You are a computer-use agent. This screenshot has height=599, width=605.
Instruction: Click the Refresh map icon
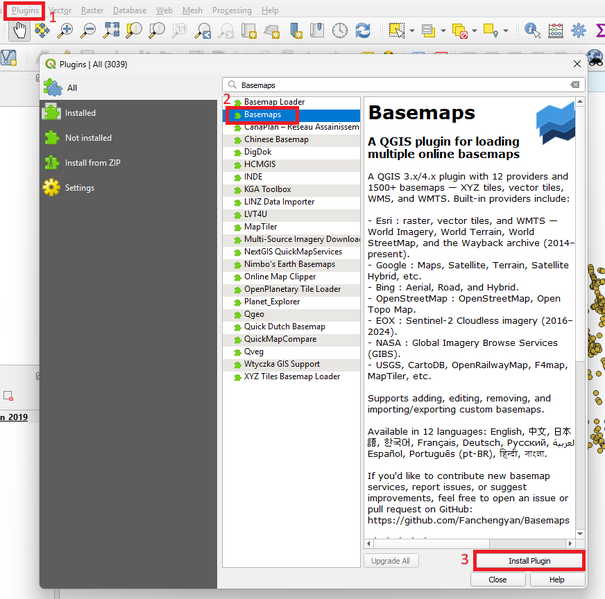[x=363, y=30]
